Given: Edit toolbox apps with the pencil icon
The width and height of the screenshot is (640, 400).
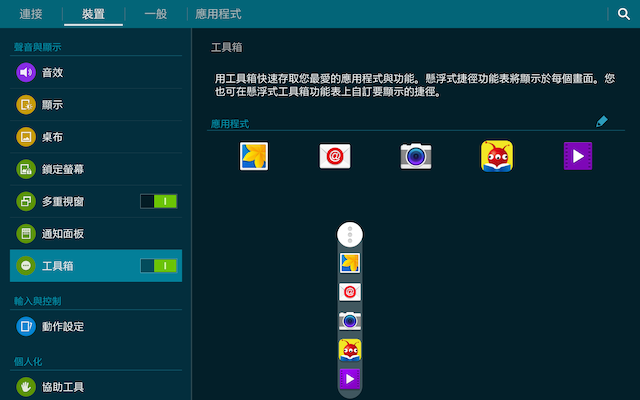Looking at the screenshot, I should [x=602, y=121].
